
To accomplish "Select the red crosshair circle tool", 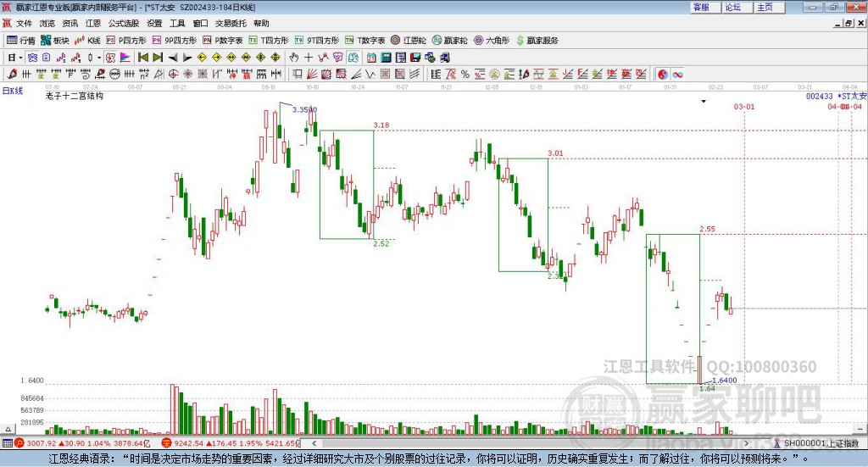I will (173, 74).
